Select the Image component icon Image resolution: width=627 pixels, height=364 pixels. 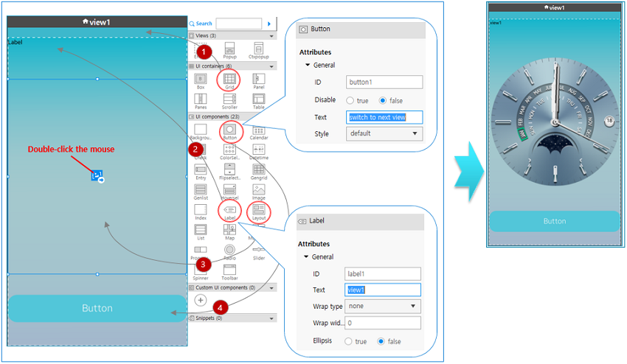[x=259, y=190]
